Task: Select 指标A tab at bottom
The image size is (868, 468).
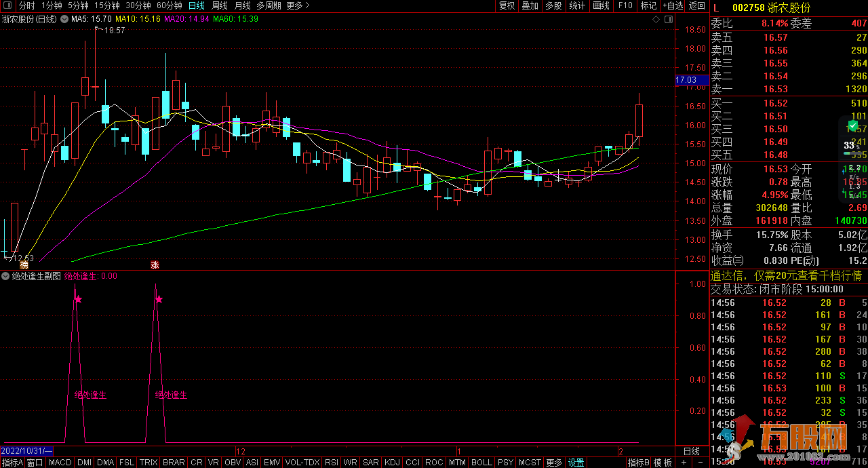Action: [12, 463]
